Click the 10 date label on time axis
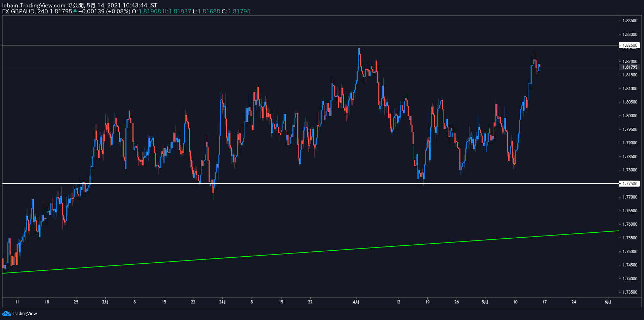The image size is (644, 320). 515,302
